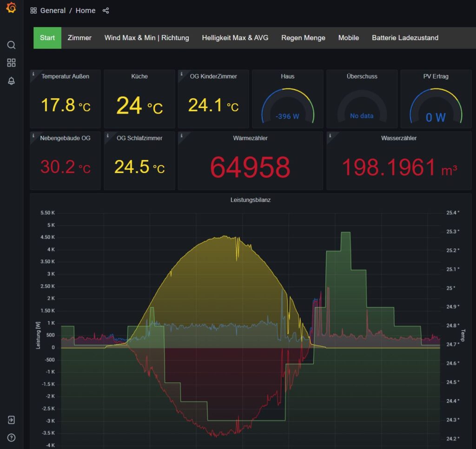Viewport: 476px width, 449px height.
Task: Open the Wasserzähler panel title menu
Action: [x=399, y=138]
